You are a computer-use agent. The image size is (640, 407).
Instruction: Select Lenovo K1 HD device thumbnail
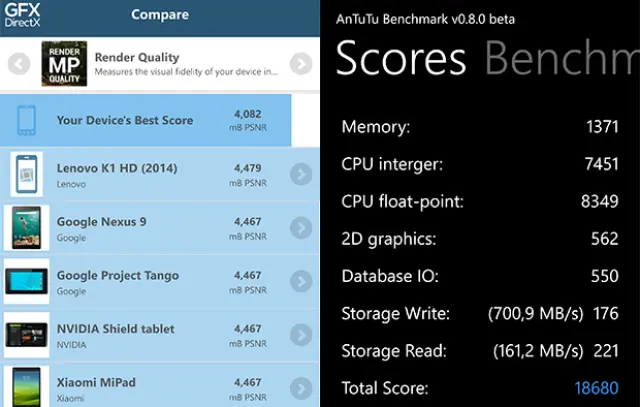tap(26, 175)
